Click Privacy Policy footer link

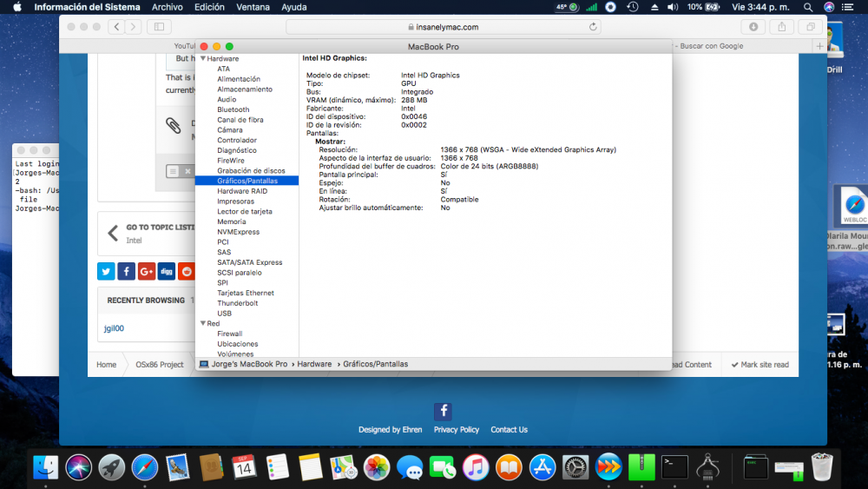[x=457, y=430]
